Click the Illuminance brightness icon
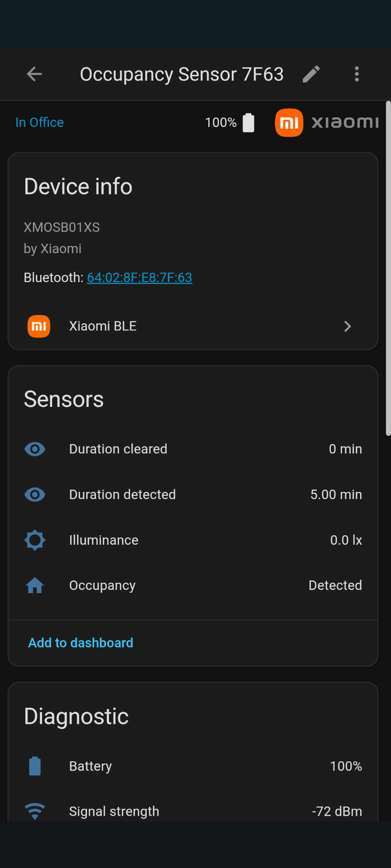This screenshot has height=868, width=391. (x=35, y=540)
